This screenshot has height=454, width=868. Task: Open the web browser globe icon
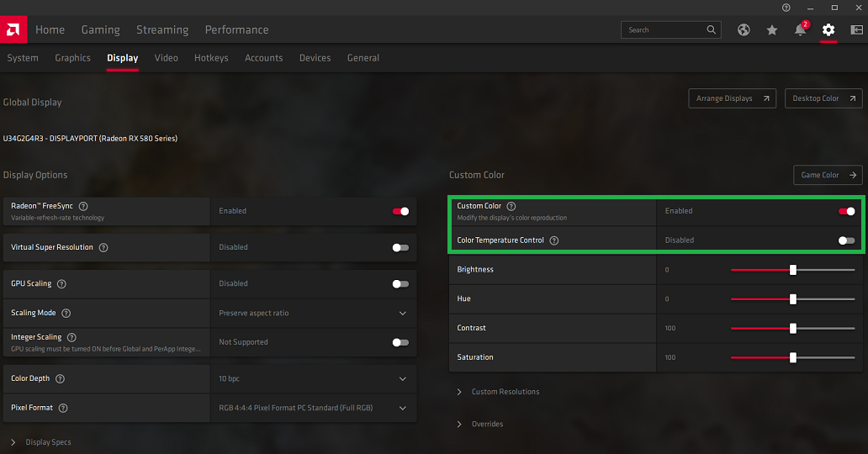point(744,30)
